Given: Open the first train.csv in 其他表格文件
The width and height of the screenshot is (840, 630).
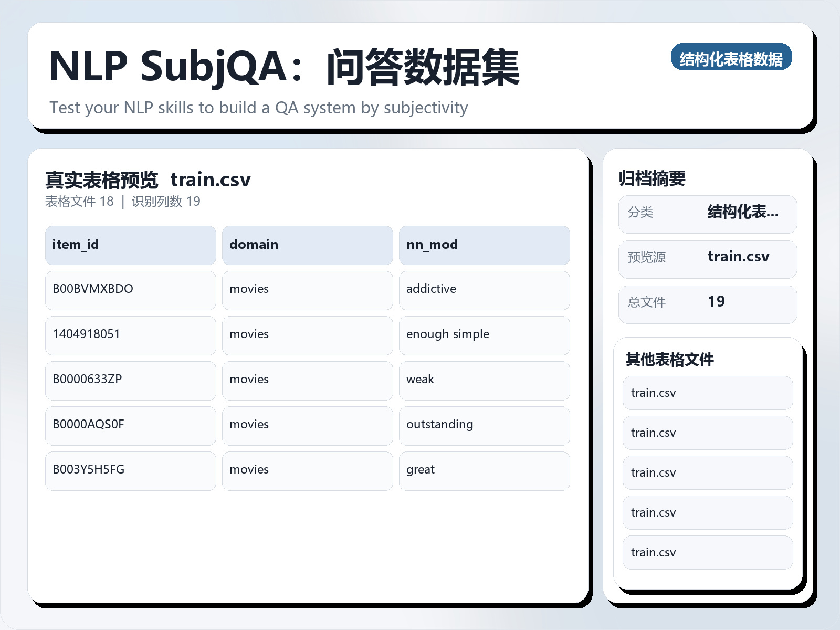Looking at the screenshot, I should (x=707, y=393).
